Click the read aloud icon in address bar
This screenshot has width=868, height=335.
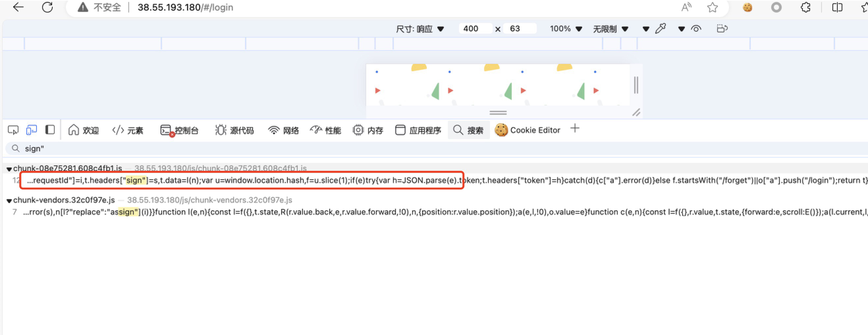coord(686,8)
